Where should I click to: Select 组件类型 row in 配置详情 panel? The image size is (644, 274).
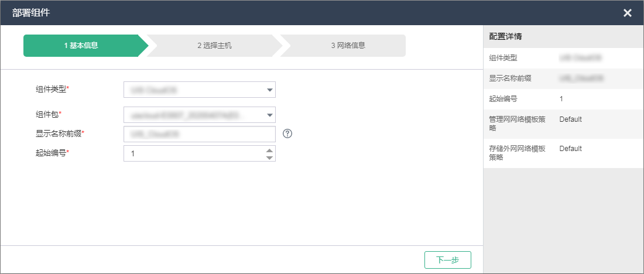tap(563, 58)
